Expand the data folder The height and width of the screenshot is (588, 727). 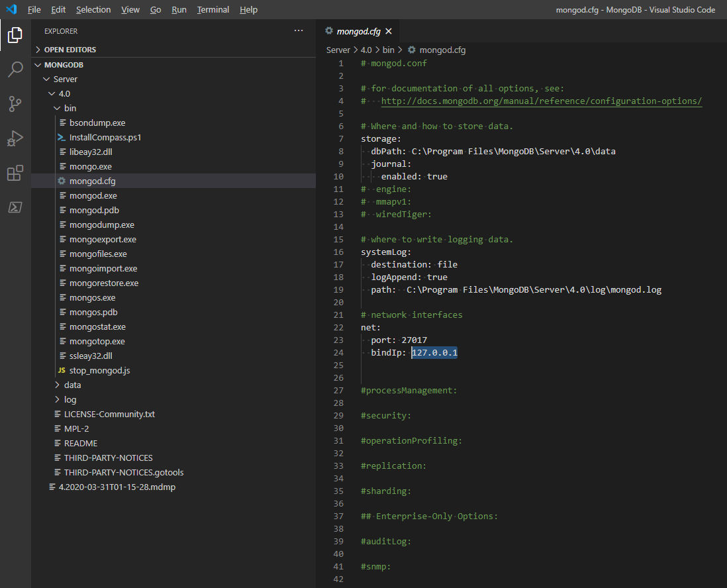pyautogui.click(x=173, y=385)
